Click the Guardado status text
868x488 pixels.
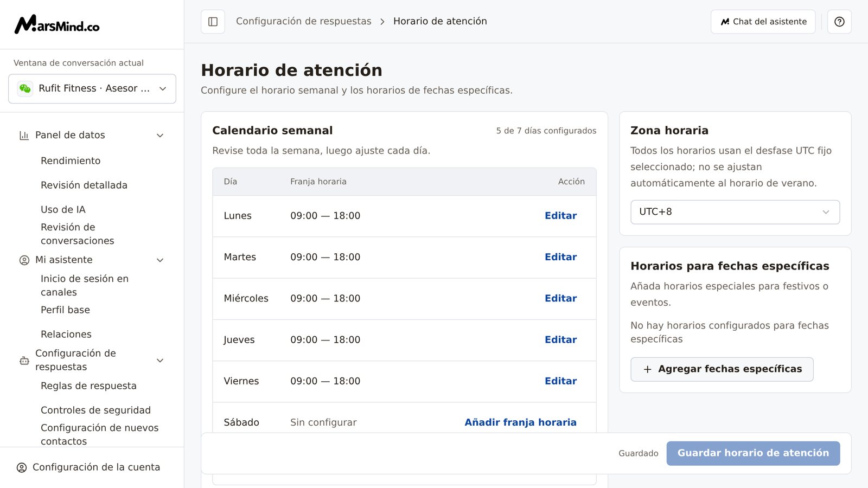pyautogui.click(x=639, y=453)
